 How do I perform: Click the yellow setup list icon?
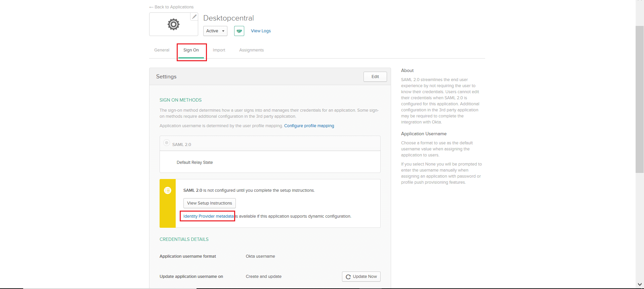click(168, 190)
